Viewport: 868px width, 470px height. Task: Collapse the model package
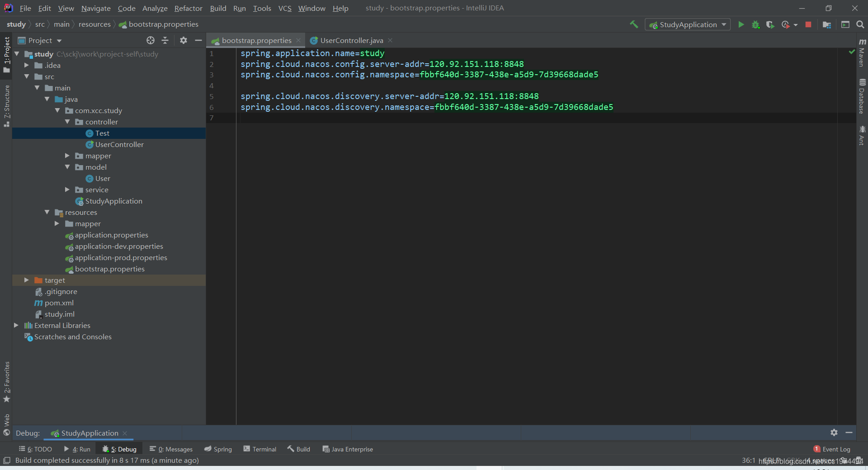click(x=67, y=167)
